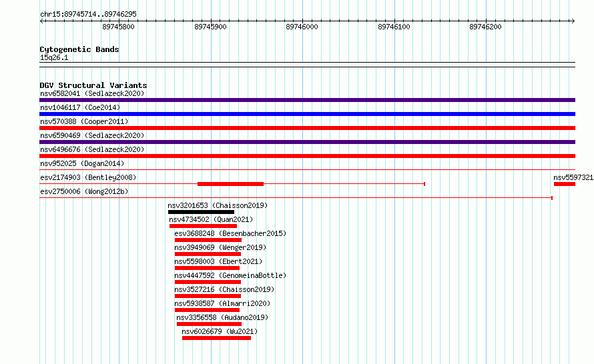Click the thick red esv2174903 segment
Screen dimensions: 594x364
[230, 184]
